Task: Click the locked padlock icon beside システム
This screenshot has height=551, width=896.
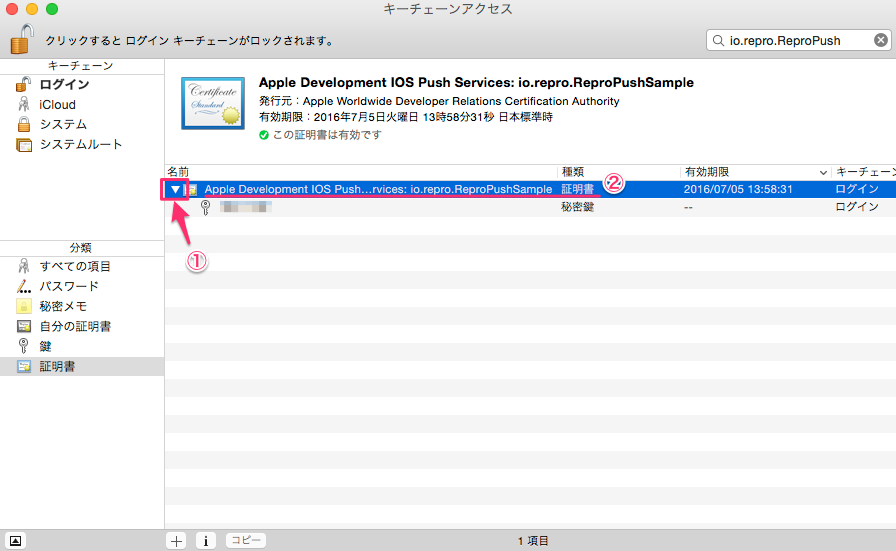Action: click(x=23, y=124)
